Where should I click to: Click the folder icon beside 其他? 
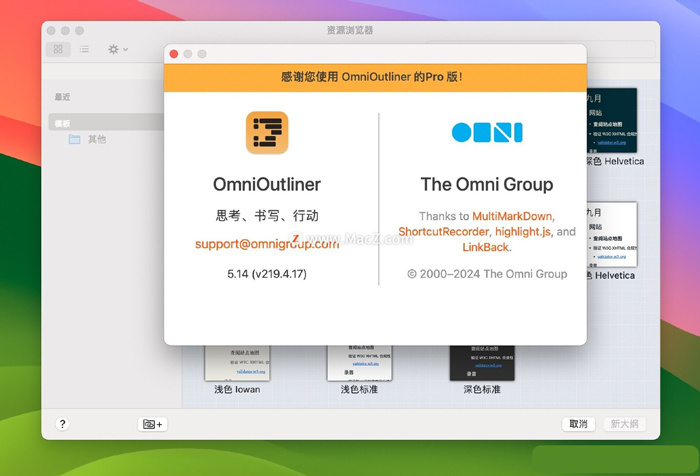(75, 139)
